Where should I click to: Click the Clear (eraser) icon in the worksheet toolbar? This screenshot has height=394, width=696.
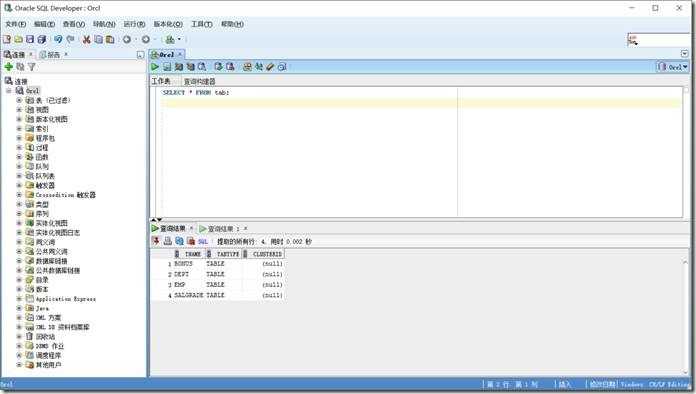270,67
